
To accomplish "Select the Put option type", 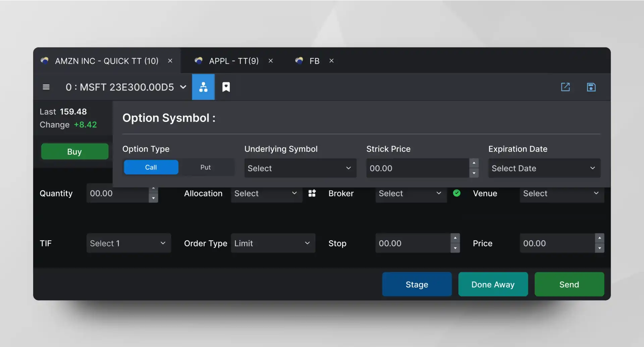I will click(x=206, y=167).
